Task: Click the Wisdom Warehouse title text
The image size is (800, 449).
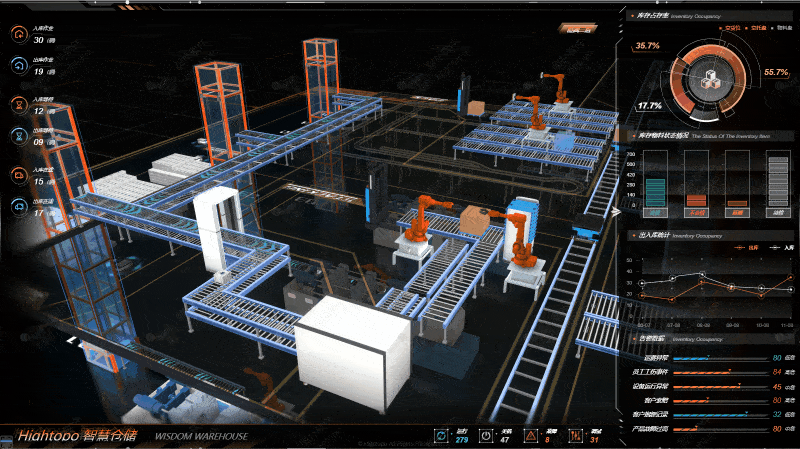Action: click(201, 437)
